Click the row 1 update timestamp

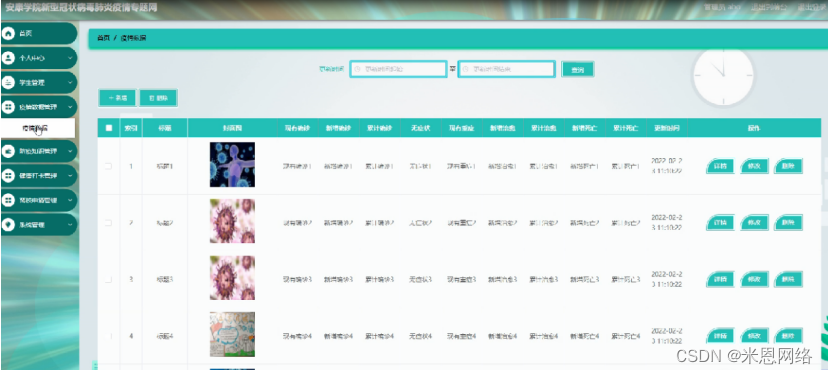pyautogui.click(x=666, y=166)
